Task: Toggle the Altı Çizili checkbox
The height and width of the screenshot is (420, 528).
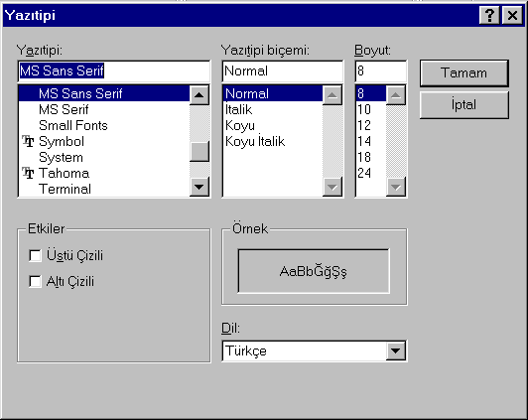Action: pos(35,281)
